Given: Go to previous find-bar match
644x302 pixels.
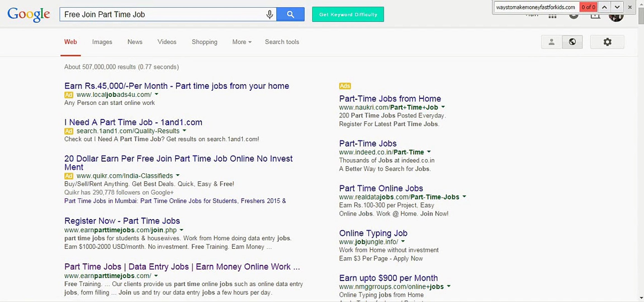Looking at the screenshot, I should [604, 7].
